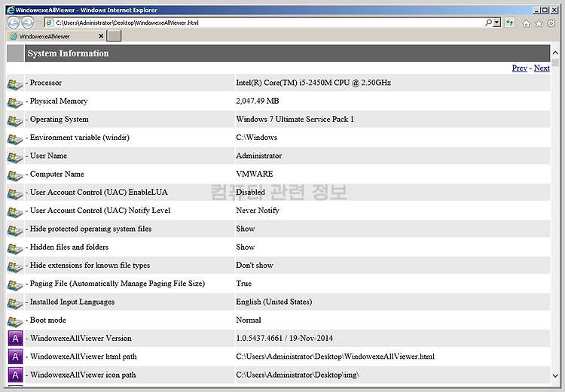Image resolution: width=565 pixels, height=392 pixels.
Task: Click the html path purple A icon
Action: pyautogui.click(x=15, y=357)
